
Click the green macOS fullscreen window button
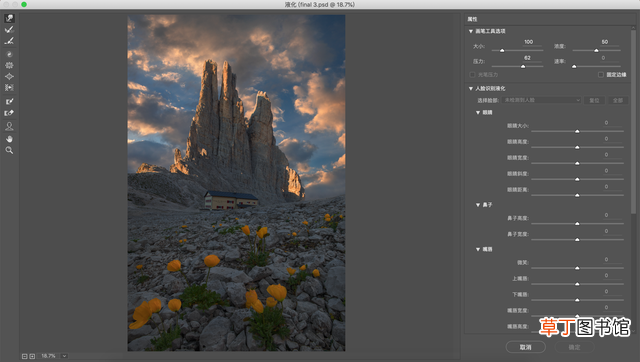24,4
